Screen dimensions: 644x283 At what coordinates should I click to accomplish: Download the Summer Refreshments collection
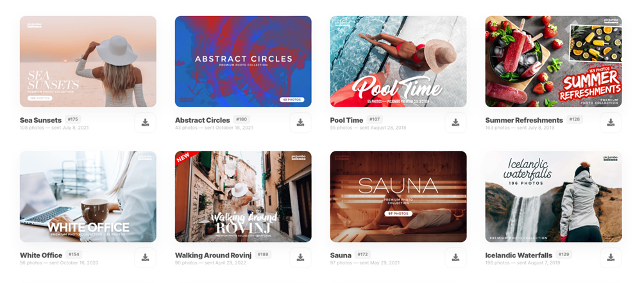click(x=611, y=123)
